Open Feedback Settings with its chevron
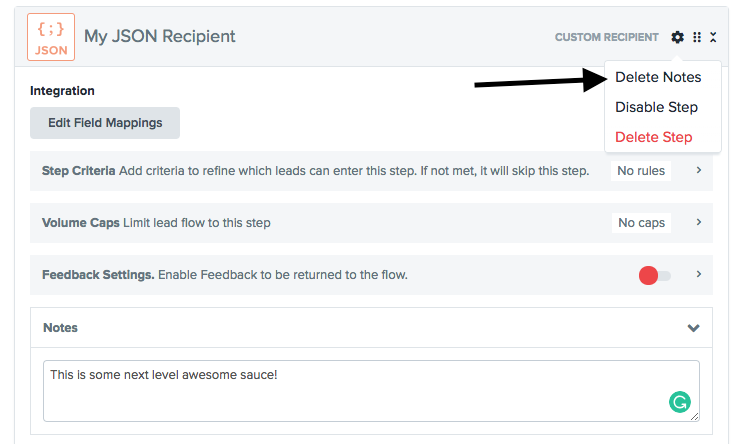Viewport: 739px width, 444px height. click(x=698, y=275)
